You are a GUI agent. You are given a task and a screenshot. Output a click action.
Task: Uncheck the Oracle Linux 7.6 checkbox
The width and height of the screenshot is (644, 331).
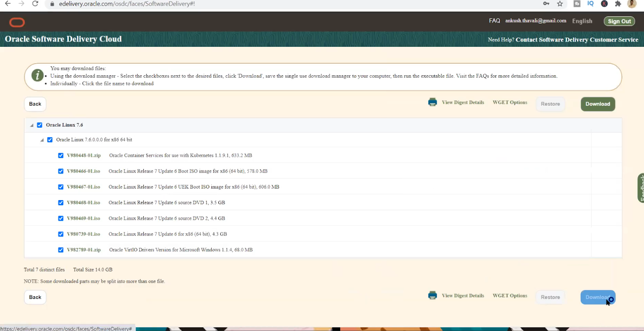click(39, 125)
